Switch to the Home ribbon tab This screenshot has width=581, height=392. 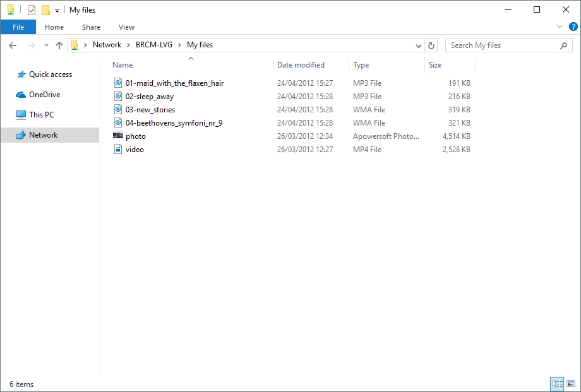pyautogui.click(x=54, y=27)
